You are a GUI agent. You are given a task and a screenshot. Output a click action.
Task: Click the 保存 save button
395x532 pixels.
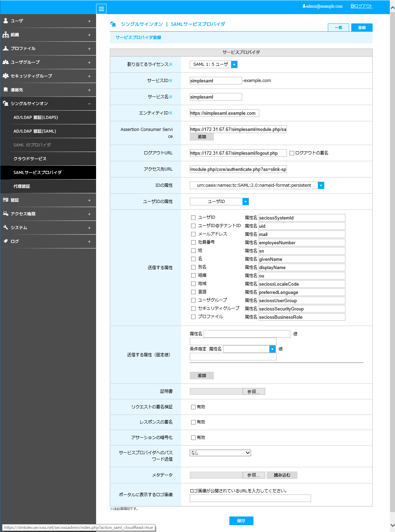tap(241, 521)
